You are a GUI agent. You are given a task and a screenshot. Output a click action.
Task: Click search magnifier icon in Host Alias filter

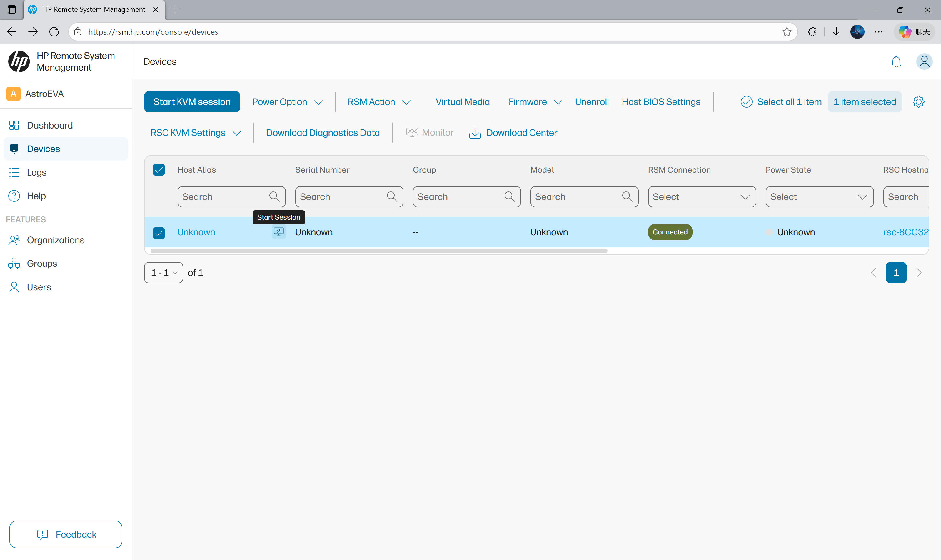(274, 196)
